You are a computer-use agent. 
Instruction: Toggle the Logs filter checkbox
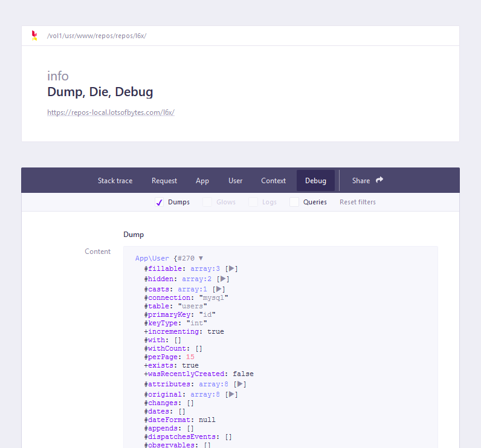(253, 202)
